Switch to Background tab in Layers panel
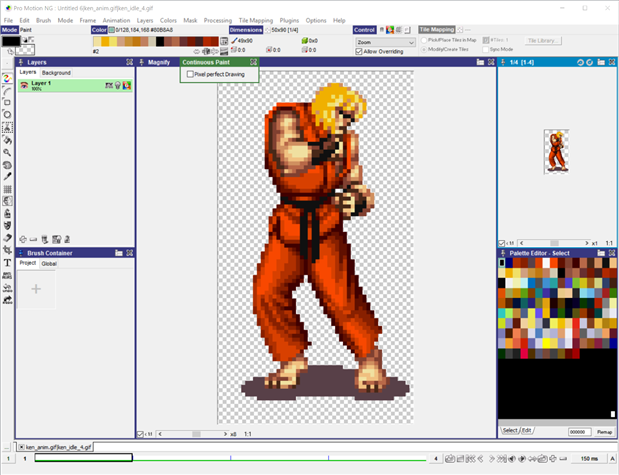The image size is (619, 475). [x=56, y=73]
